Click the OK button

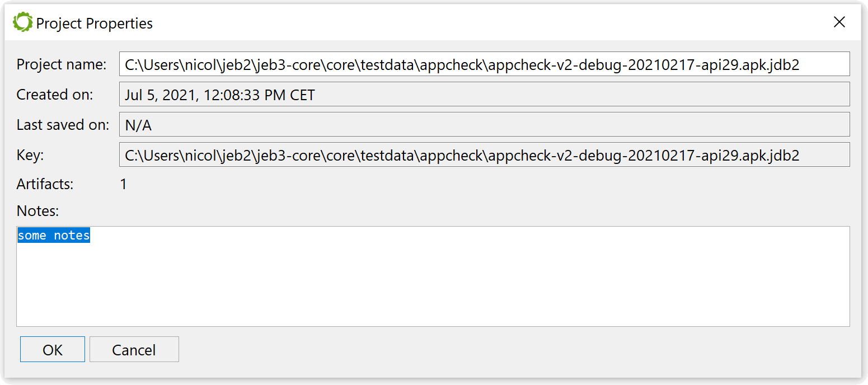click(53, 350)
